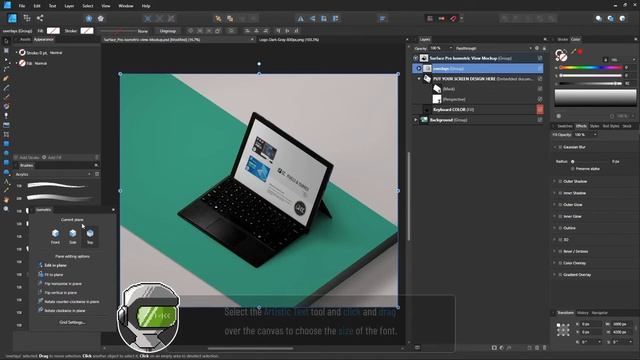Viewport: 640px width, 360px height.
Task: Select the Side plane cube icon
Action: coord(73,233)
